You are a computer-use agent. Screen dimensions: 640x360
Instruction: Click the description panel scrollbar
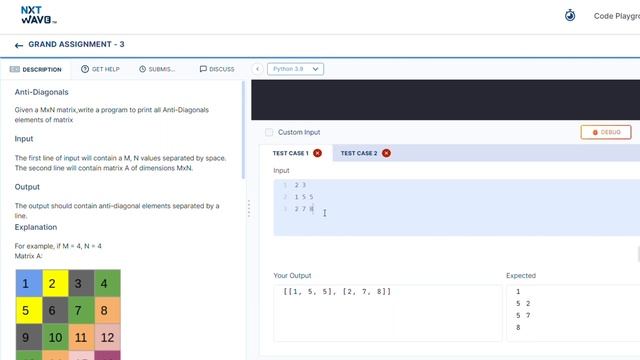point(244,130)
